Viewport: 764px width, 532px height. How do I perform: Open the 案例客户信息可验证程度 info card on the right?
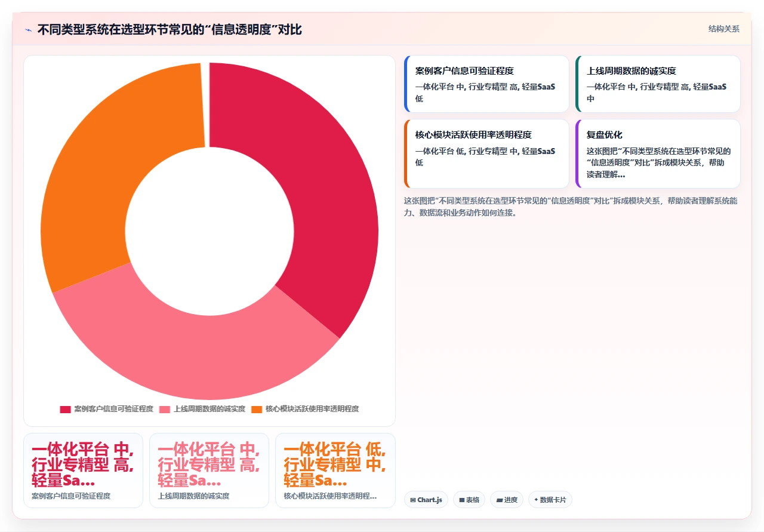(486, 84)
